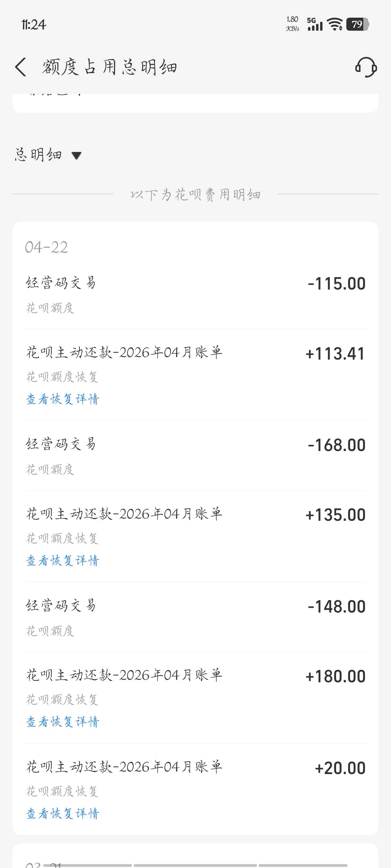This screenshot has height=868, width=391.
Task: Expand the 总明细 filter dropdown
Action: (x=48, y=155)
